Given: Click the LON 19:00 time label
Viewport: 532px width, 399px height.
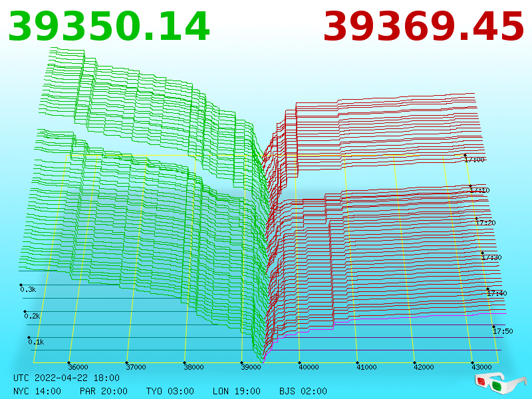Looking at the screenshot, I should pyautogui.click(x=237, y=391).
